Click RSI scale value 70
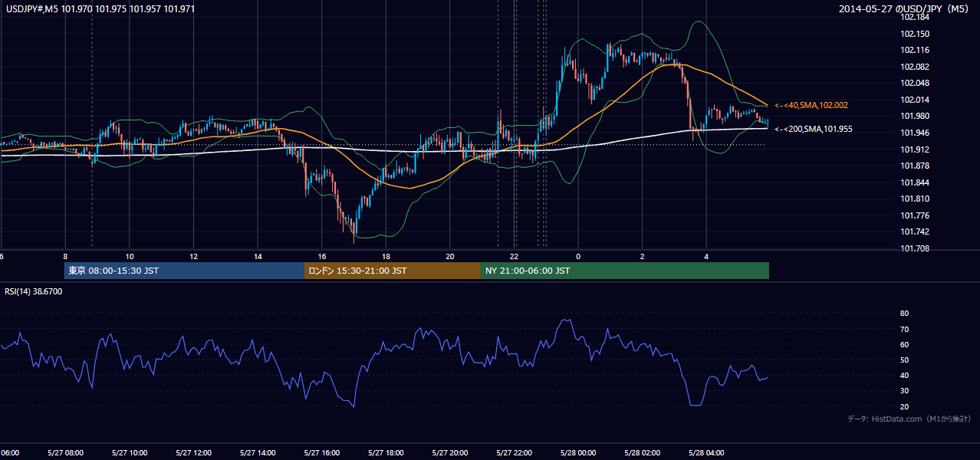 [x=904, y=329]
